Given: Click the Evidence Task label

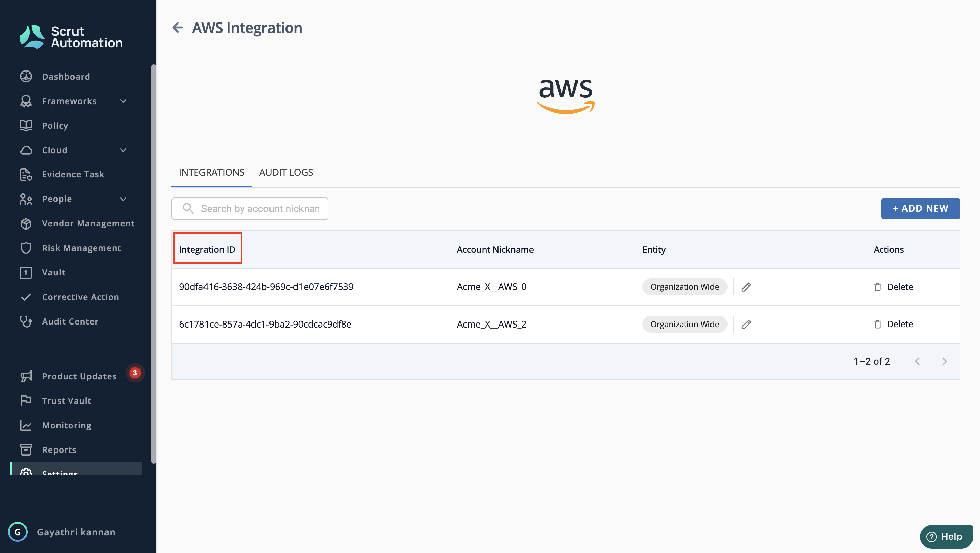Looking at the screenshot, I should click(x=73, y=174).
